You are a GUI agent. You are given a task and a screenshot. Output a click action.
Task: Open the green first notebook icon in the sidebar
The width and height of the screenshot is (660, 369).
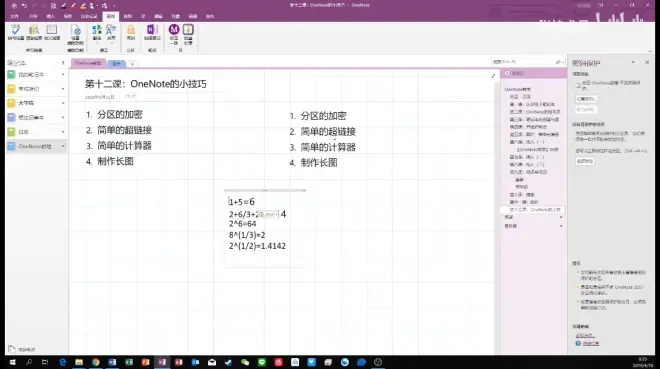(11, 74)
